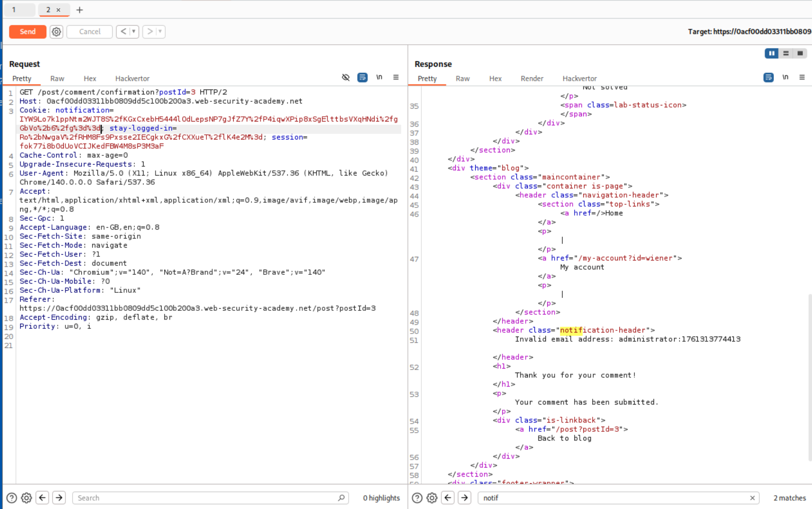
Task: Open the Hackvertor tab in Request
Action: point(132,79)
